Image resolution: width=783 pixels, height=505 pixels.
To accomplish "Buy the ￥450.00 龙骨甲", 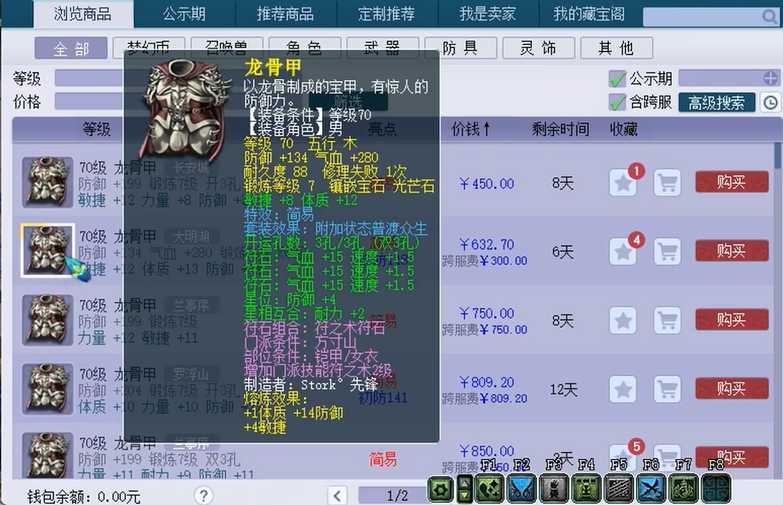I will [732, 182].
